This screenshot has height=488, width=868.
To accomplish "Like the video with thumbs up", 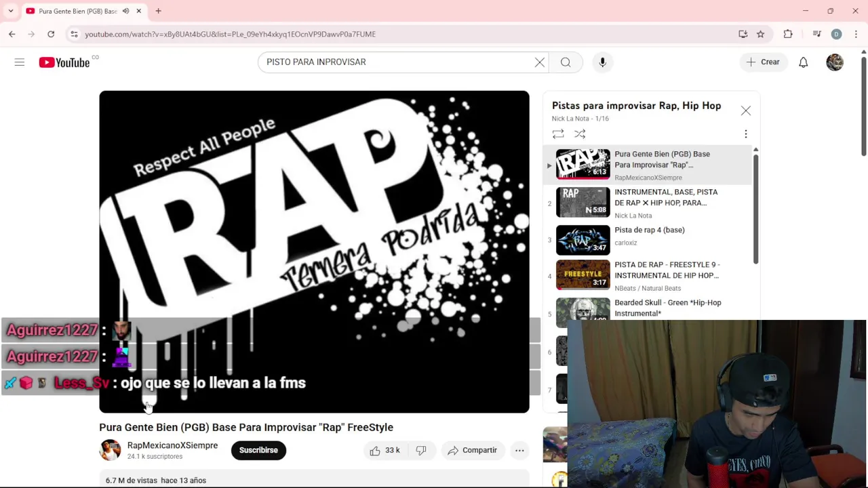I will tap(384, 451).
